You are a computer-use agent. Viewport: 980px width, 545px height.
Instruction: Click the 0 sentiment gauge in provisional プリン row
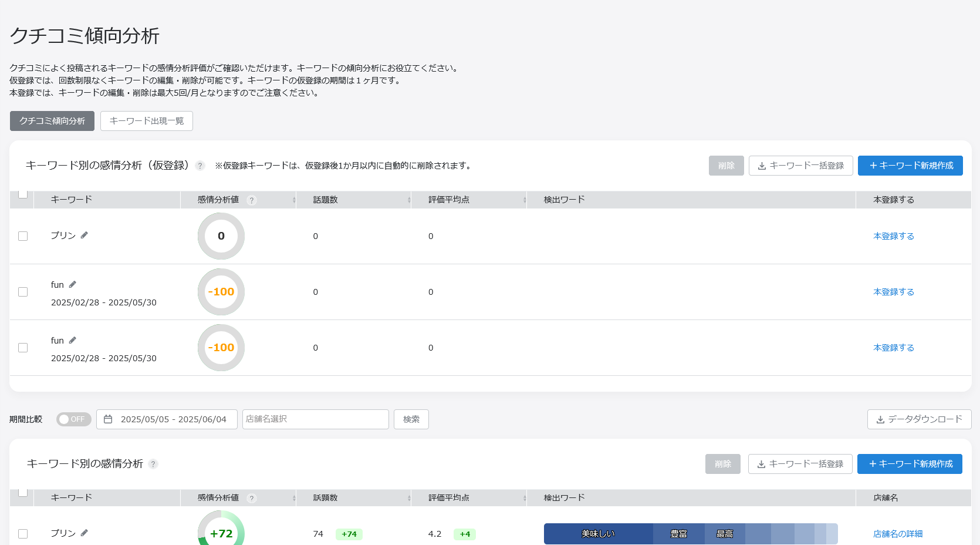pyautogui.click(x=221, y=236)
